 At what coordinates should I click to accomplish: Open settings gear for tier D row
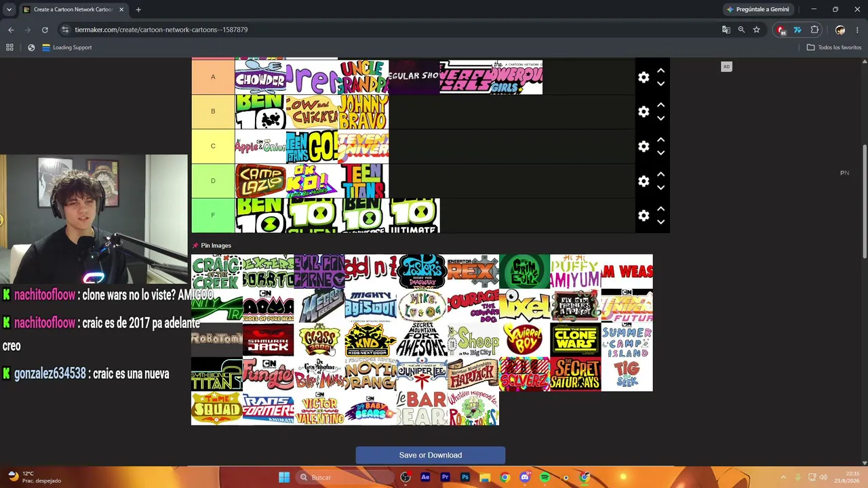(x=644, y=181)
